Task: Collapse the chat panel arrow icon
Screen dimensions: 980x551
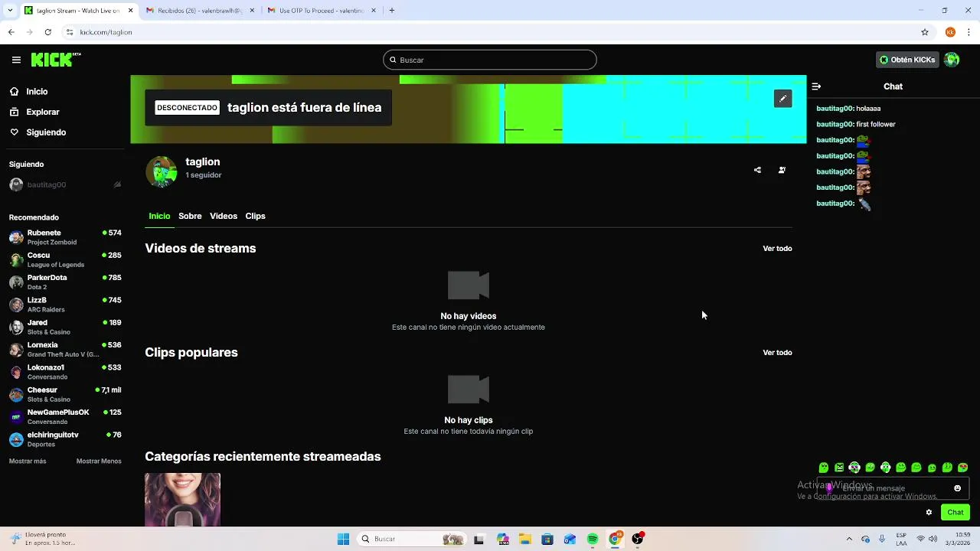Action: click(x=816, y=86)
